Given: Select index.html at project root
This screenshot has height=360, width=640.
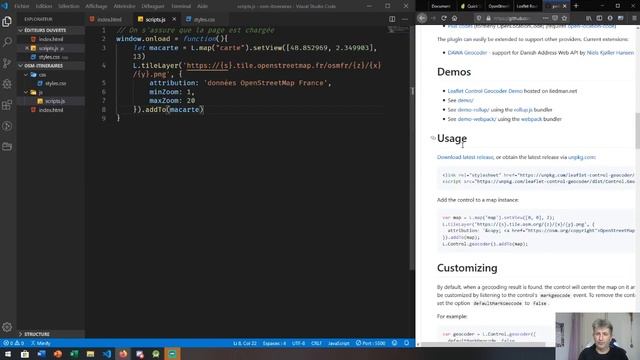Looking at the screenshot, I should [x=51, y=110].
